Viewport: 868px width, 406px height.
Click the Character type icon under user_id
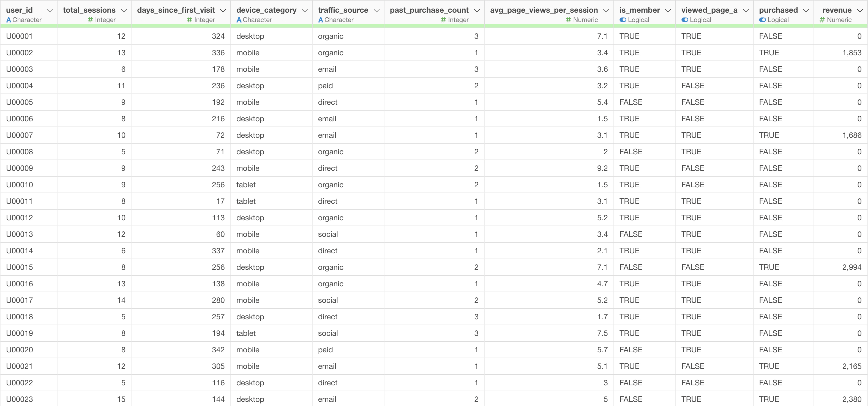coord(9,20)
